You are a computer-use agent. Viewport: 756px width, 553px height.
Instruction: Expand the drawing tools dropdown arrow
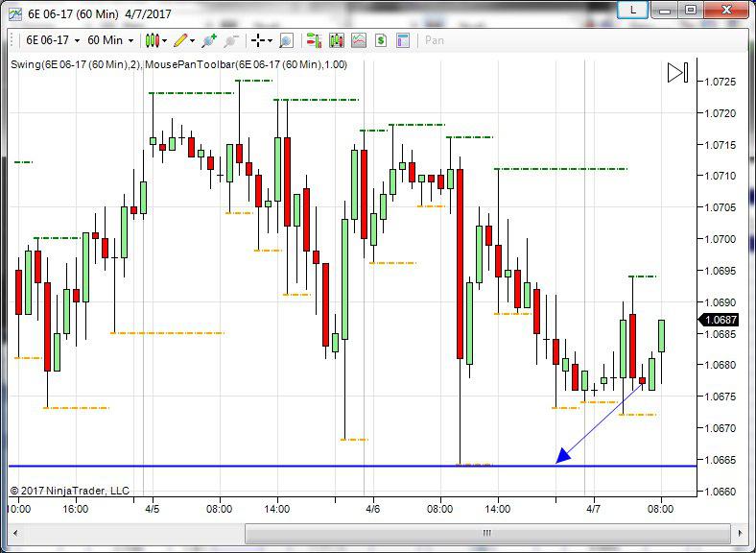coord(193,41)
